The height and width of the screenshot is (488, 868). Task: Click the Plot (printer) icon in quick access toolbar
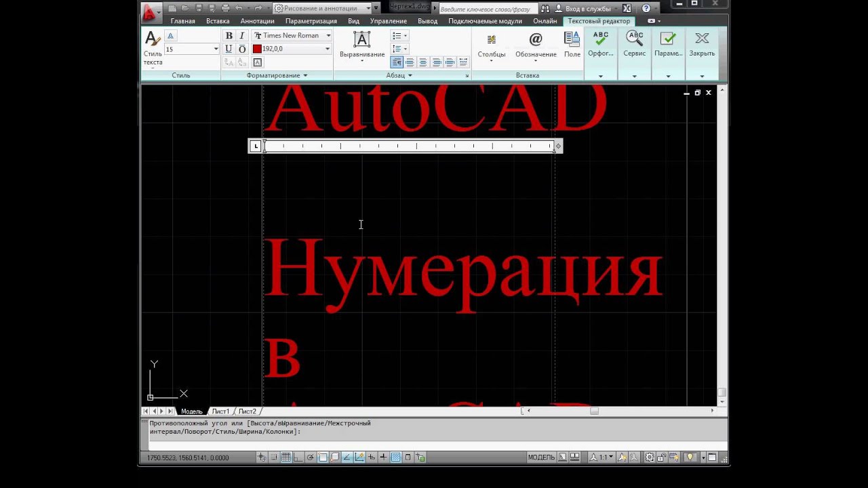click(x=225, y=8)
